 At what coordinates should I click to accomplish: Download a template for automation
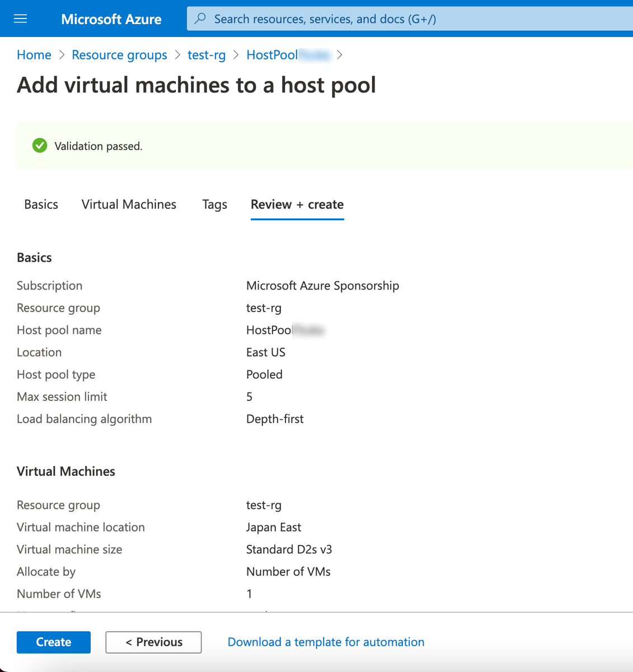click(x=326, y=642)
